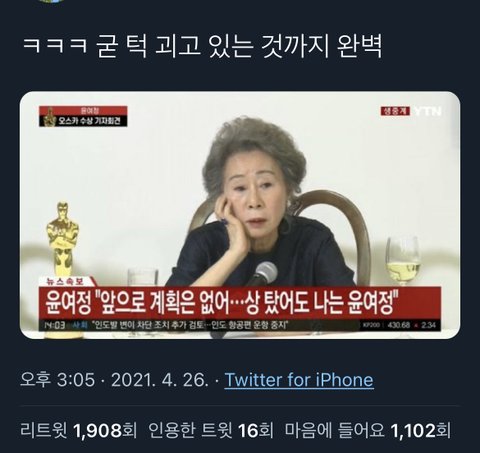
Task: Click the YTN logo in image
Action: [428, 111]
